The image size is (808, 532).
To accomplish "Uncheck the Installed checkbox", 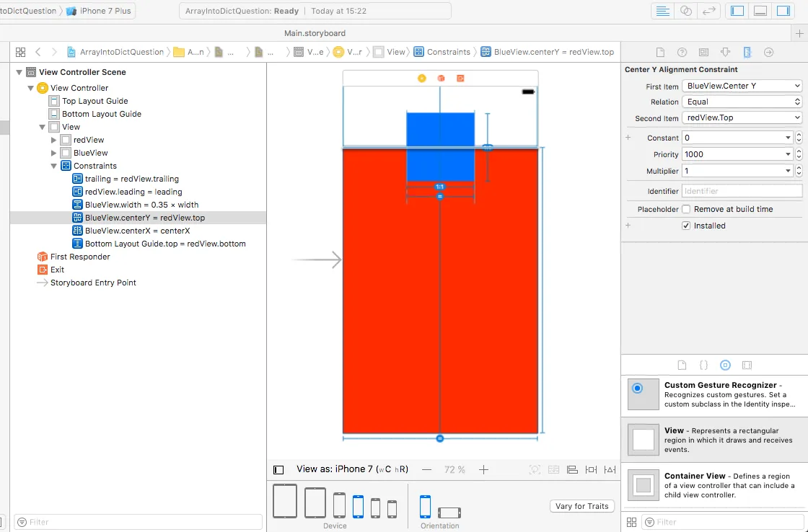I will pyautogui.click(x=686, y=226).
